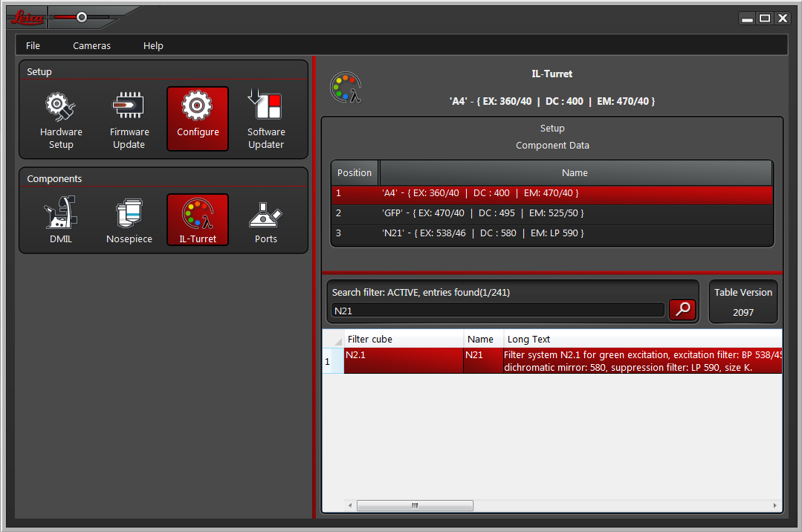Click the Name header in results table
Viewport: 802px width, 532px height.
(483, 339)
